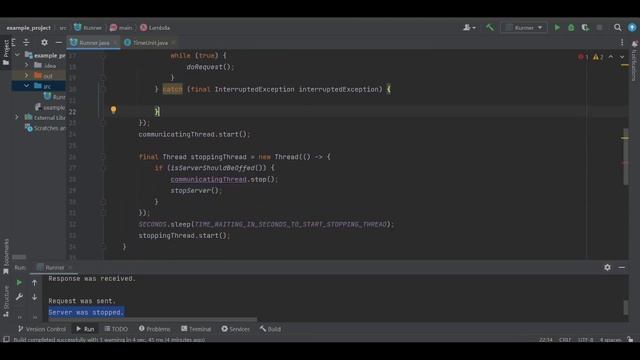Screen dimensions: 640x360
Task: Open project view settings gear icon
Action: 44,42
